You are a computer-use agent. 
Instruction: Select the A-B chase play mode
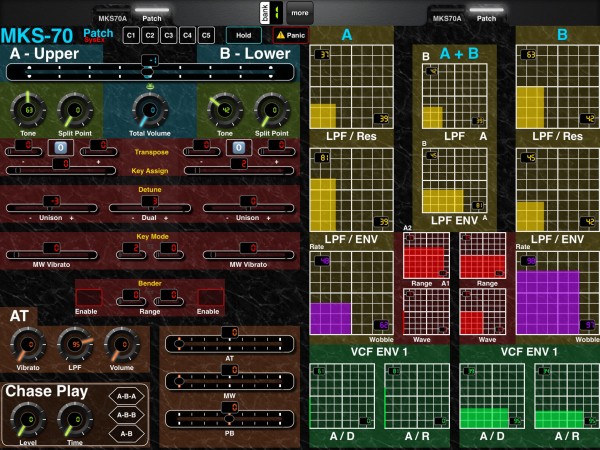[x=127, y=434]
